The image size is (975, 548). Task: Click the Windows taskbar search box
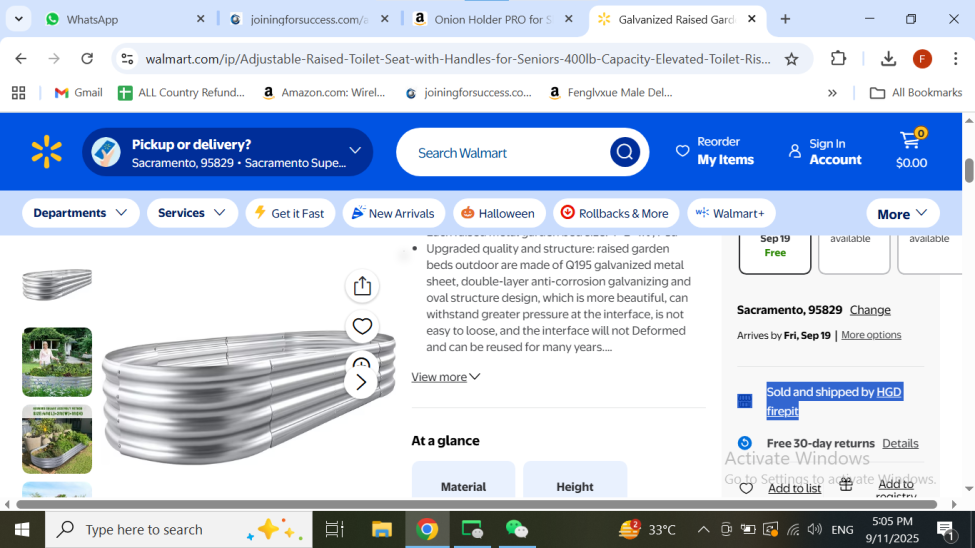pyautogui.click(x=178, y=529)
